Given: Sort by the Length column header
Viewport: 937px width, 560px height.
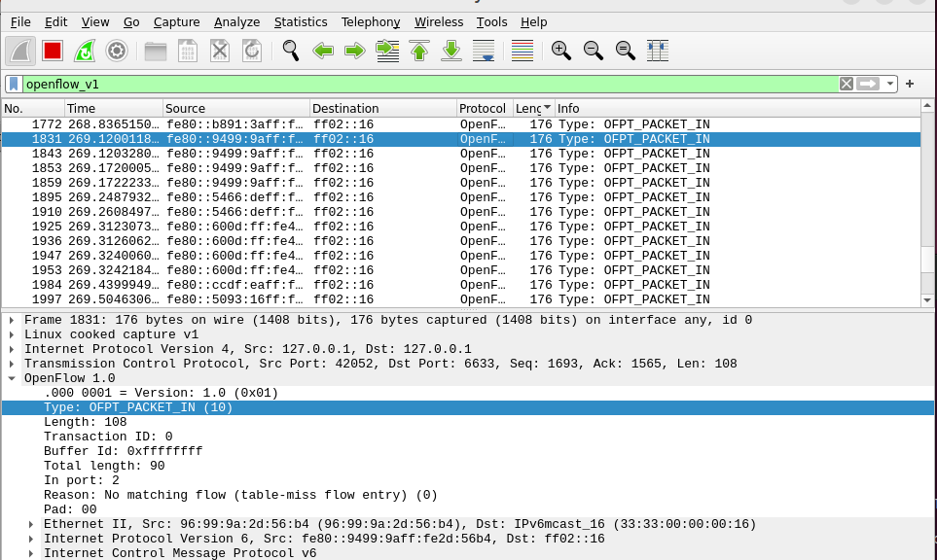Looking at the screenshot, I should pos(533,109).
